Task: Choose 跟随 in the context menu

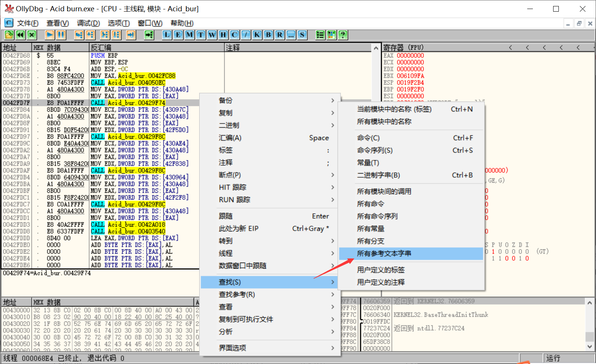Action: point(269,216)
